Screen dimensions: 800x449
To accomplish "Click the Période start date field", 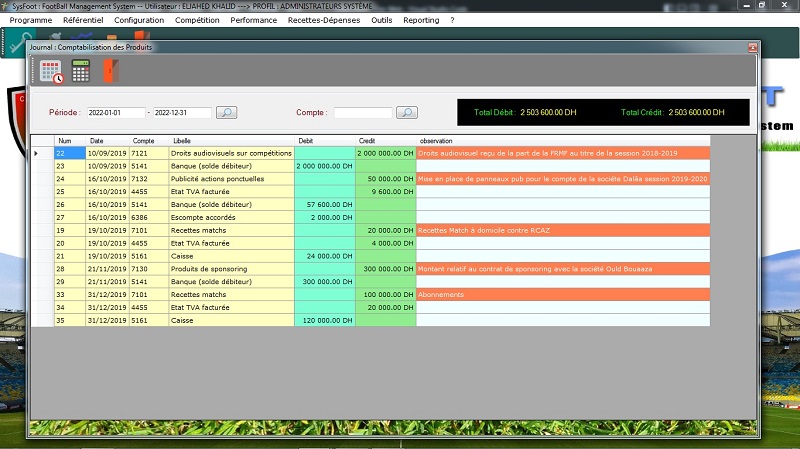I will pyautogui.click(x=115, y=113).
